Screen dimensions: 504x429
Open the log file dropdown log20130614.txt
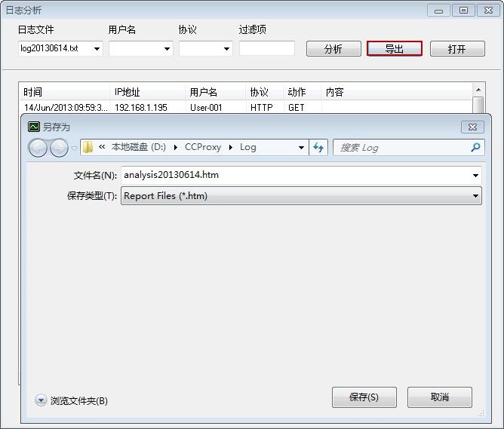tap(97, 49)
